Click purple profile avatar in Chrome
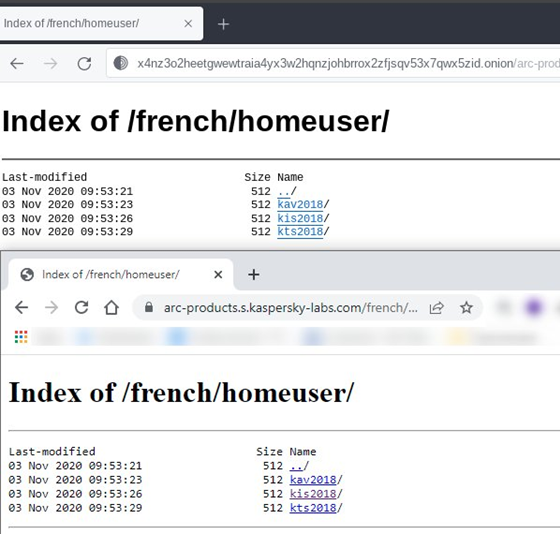The height and width of the screenshot is (534, 560). (534, 307)
